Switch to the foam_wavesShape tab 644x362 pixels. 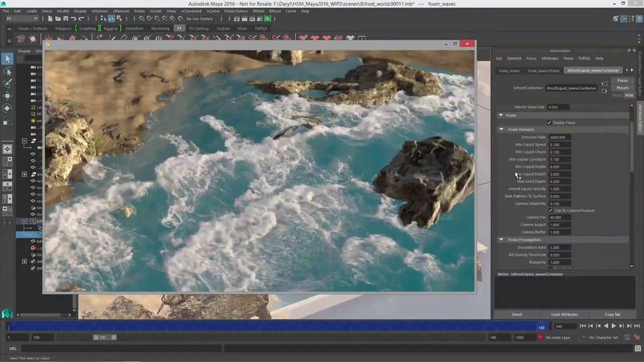(543, 70)
